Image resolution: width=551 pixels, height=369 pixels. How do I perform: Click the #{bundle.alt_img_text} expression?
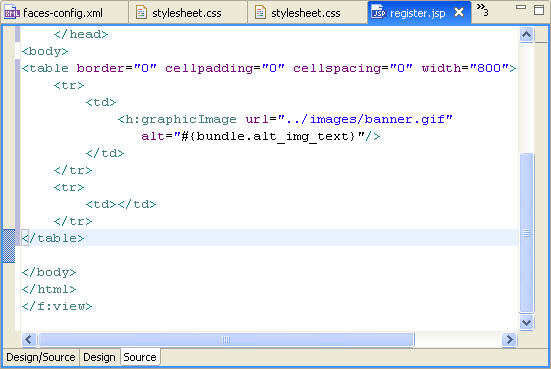click(x=268, y=136)
